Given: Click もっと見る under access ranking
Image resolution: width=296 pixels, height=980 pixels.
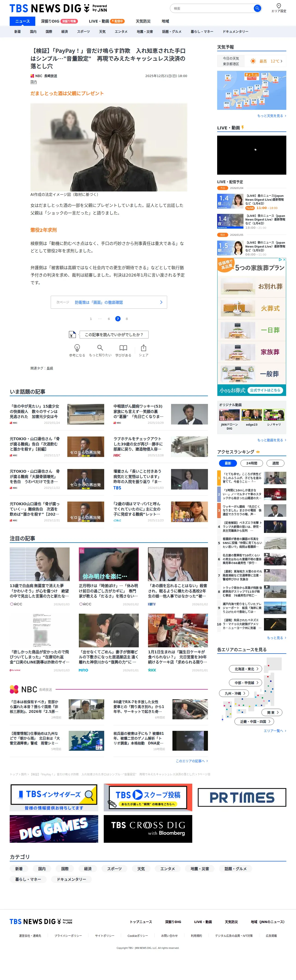Looking at the screenshot, I should [x=276, y=638].
